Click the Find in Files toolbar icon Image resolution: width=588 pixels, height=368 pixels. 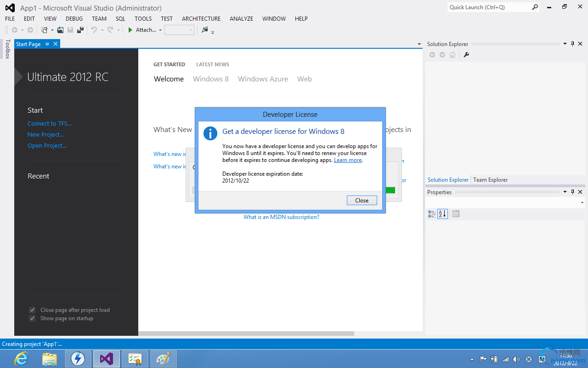pyautogui.click(x=204, y=30)
